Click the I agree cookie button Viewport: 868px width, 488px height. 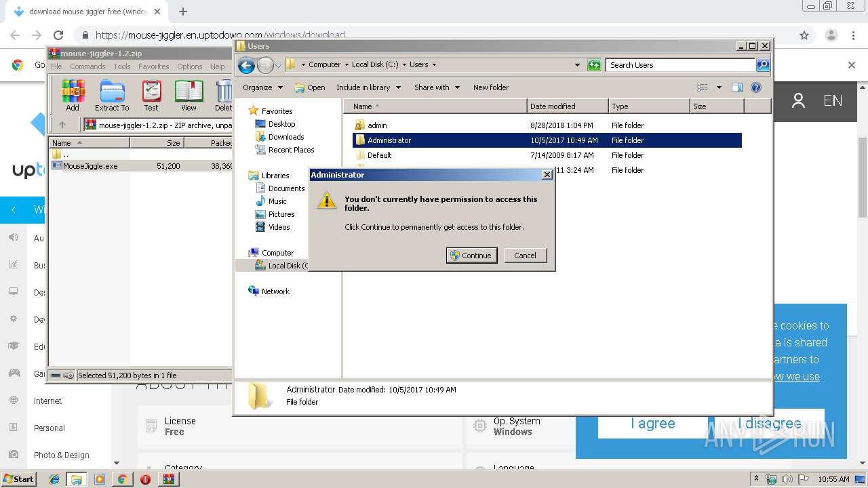point(653,424)
